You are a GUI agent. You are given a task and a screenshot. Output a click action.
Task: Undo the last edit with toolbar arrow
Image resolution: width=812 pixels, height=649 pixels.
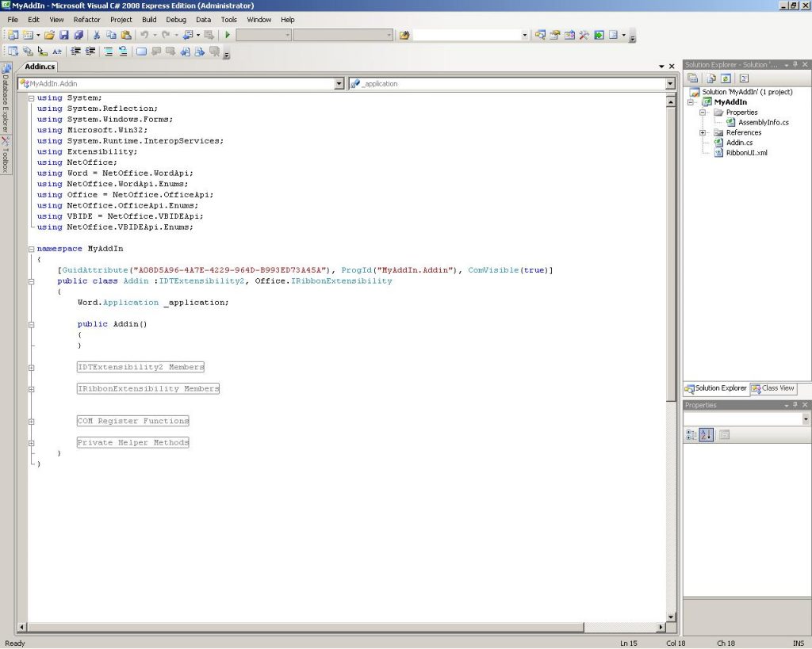point(144,35)
